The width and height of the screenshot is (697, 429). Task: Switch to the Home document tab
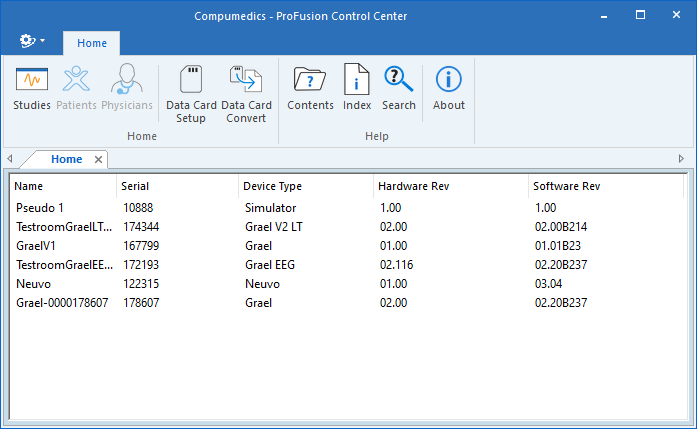66,159
